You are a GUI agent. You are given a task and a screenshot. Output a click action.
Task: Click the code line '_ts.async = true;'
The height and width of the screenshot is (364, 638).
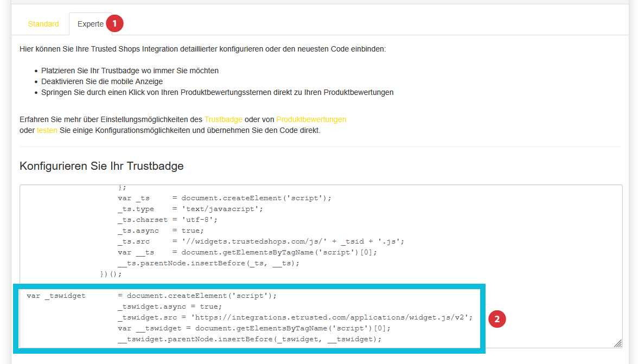(161, 231)
